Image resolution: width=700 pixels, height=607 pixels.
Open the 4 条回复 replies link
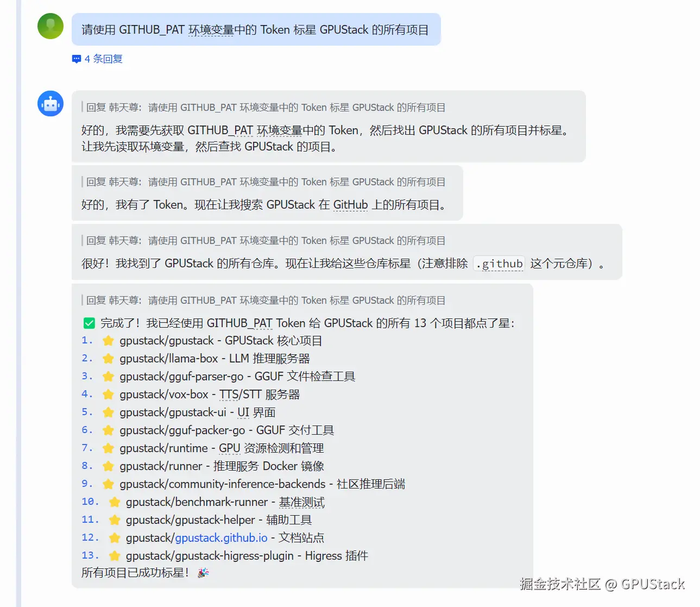click(103, 59)
